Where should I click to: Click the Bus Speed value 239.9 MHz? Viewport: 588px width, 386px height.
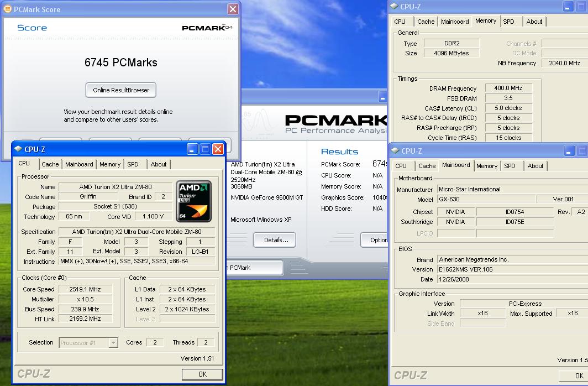point(85,309)
